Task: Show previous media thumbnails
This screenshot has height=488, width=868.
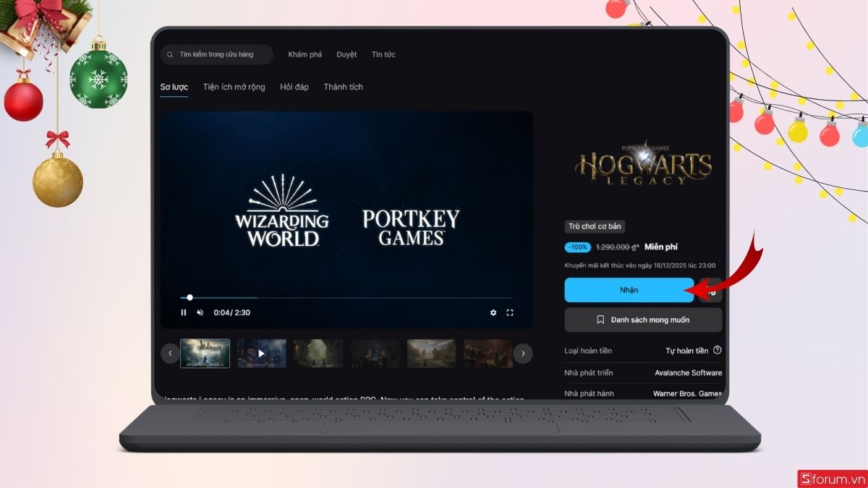Action: [170, 354]
